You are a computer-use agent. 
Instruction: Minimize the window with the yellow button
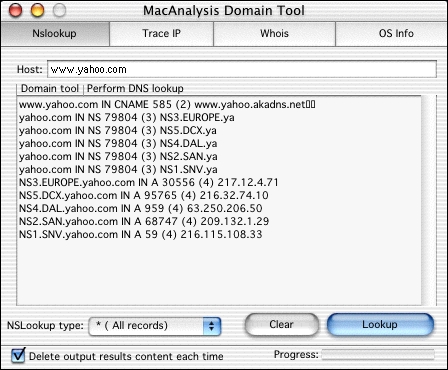click(x=37, y=10)
